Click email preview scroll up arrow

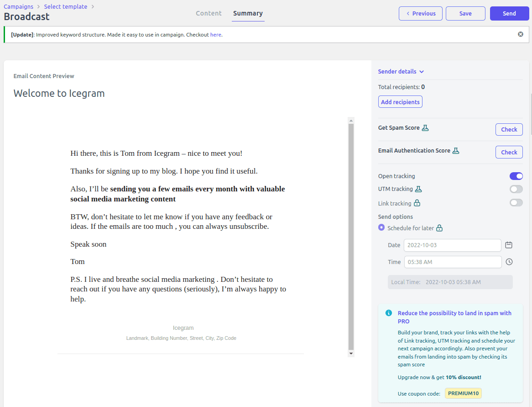click(351, 121)
